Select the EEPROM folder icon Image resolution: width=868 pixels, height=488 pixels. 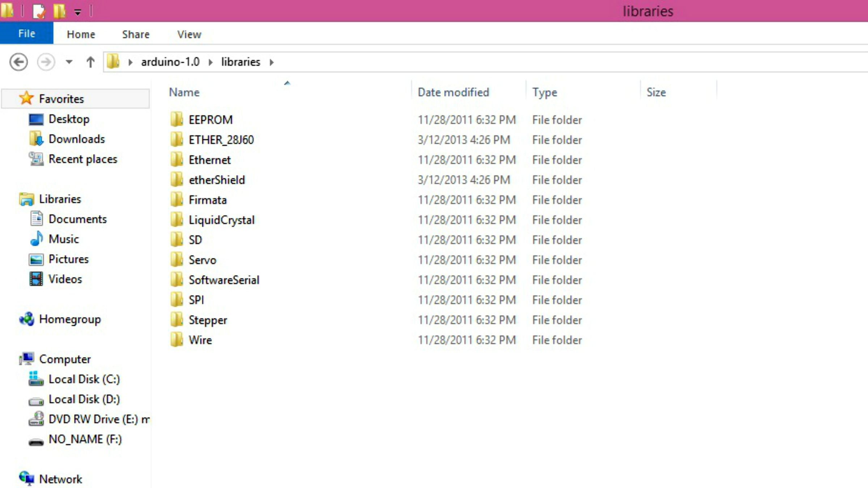[176, 120]
